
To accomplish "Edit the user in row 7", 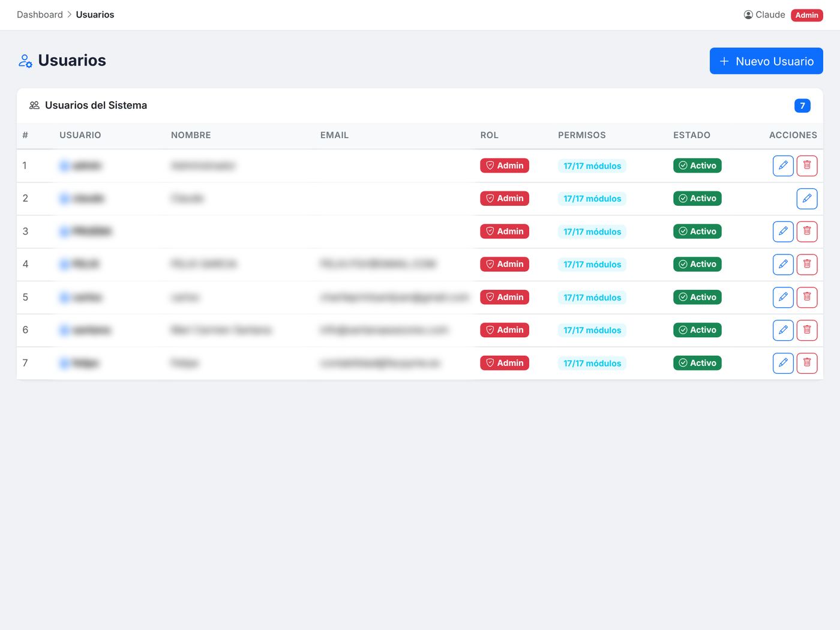I will [783, 363].
